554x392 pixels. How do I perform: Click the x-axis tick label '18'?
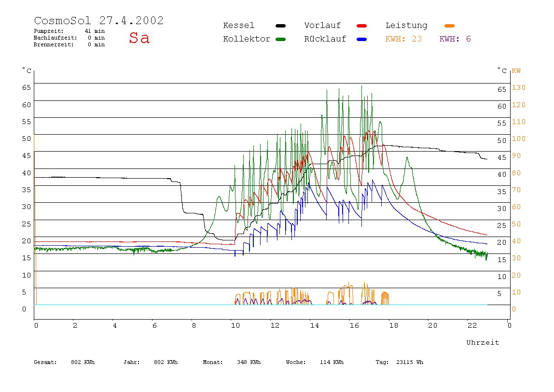pos(394,325)
